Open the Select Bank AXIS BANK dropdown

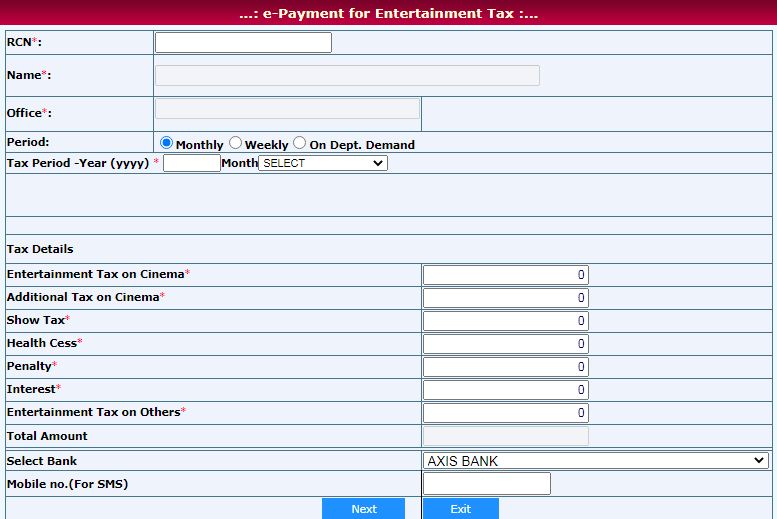[x=596, y=461]
